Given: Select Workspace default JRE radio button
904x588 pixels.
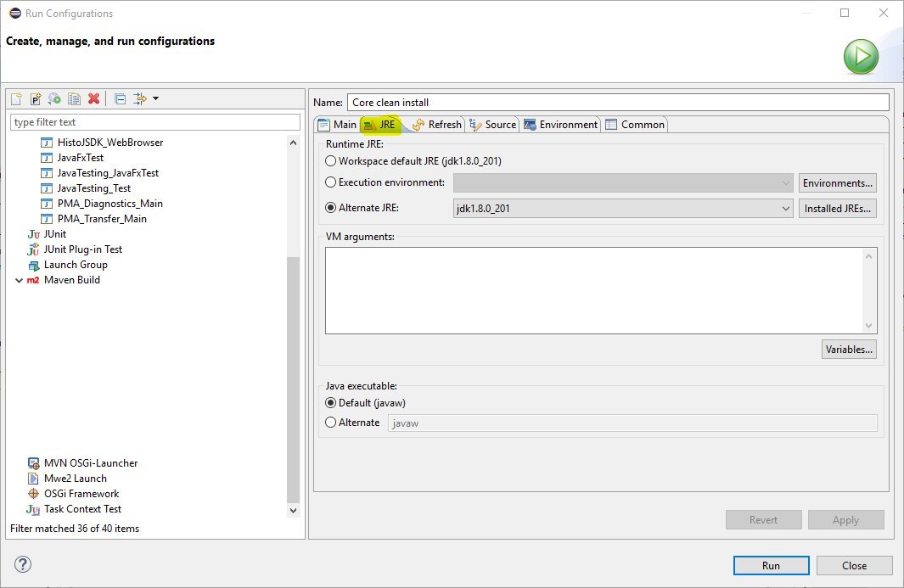Looking at the screenshot, I should (x=331, y=160).
